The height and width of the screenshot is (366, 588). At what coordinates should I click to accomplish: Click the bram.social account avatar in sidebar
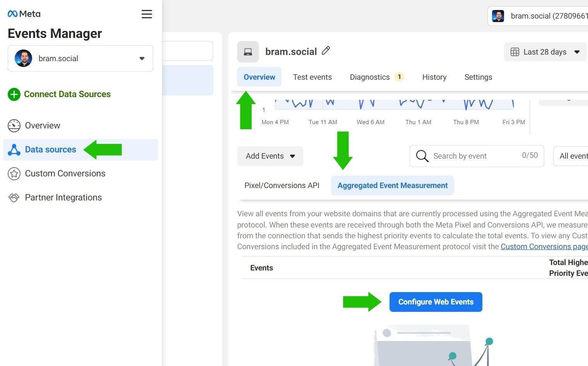click(24, 58)
